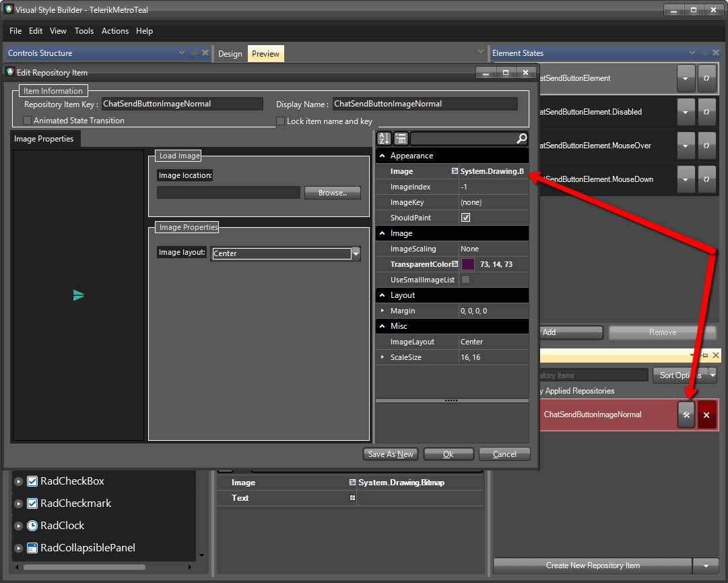Screen dimensions: 728x583
Task: Open the Image value editor icon beside System.Drawing.B
Action: point(456,171)
